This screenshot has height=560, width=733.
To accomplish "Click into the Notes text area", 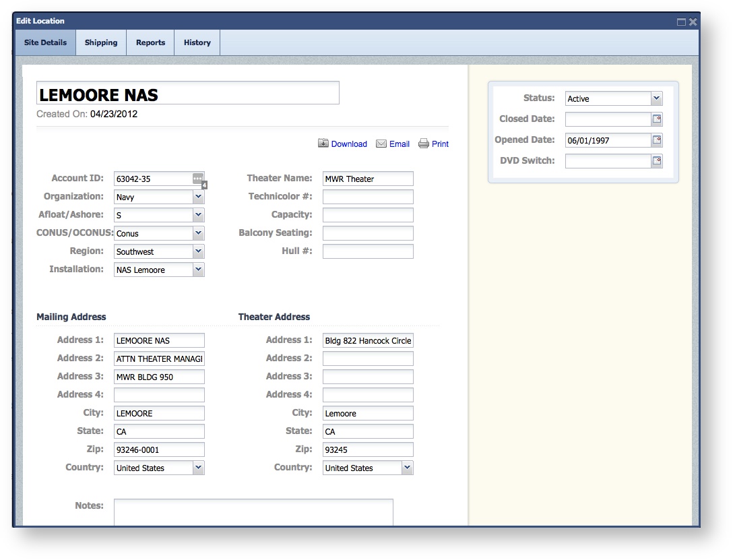I will pyautogui.click(x=253, y=512).
